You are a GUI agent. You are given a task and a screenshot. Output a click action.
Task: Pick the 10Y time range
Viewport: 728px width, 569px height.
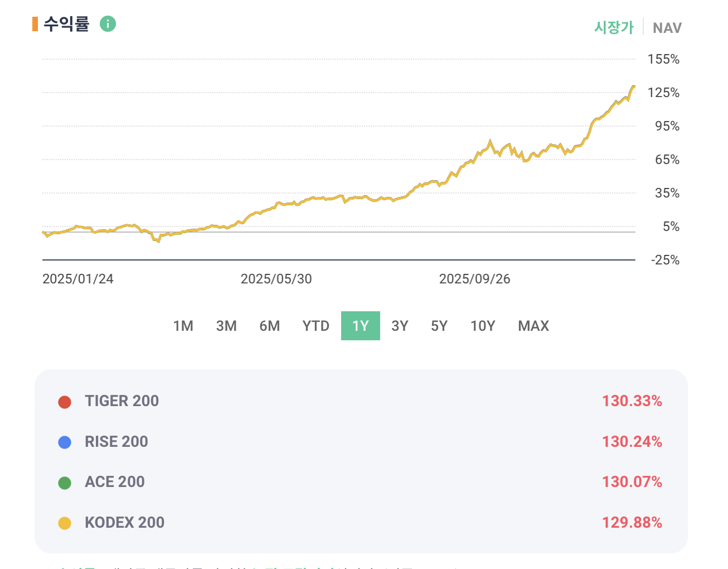coord(483,326)
